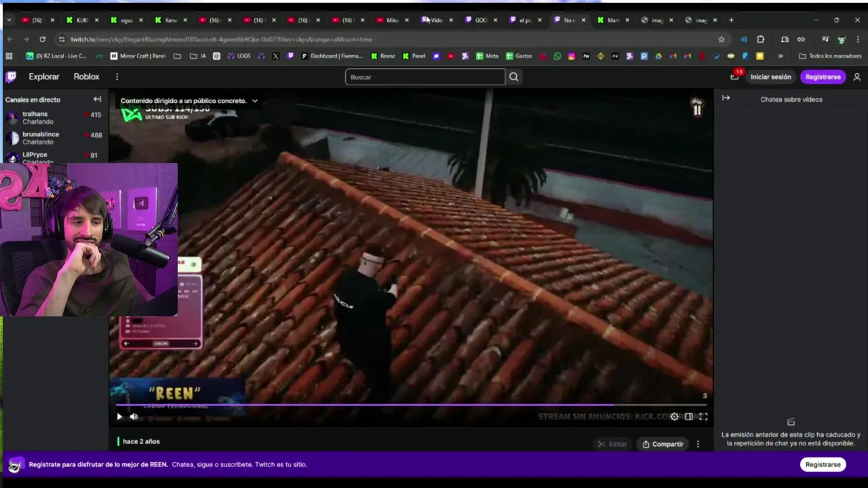The width and height of the screenshot is (868, 488).
Task: Click the "hace 2 años" text
Action: point(141,441)
